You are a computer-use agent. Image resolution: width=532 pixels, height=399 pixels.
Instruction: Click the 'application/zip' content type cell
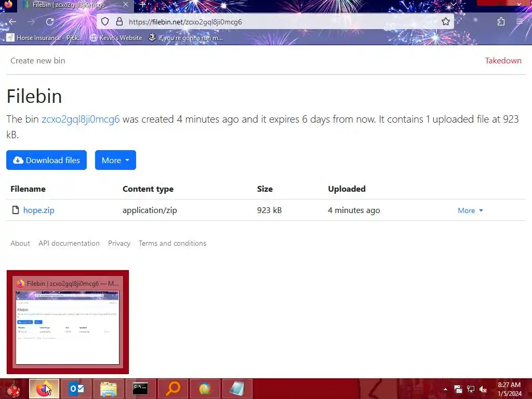[x=150, y=210]
